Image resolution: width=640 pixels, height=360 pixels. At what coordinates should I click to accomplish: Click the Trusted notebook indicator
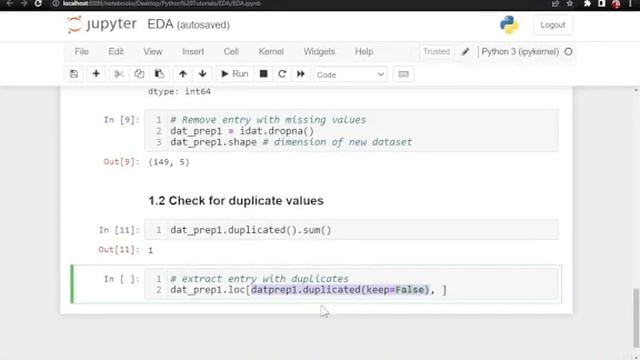(x=436, y=52)
